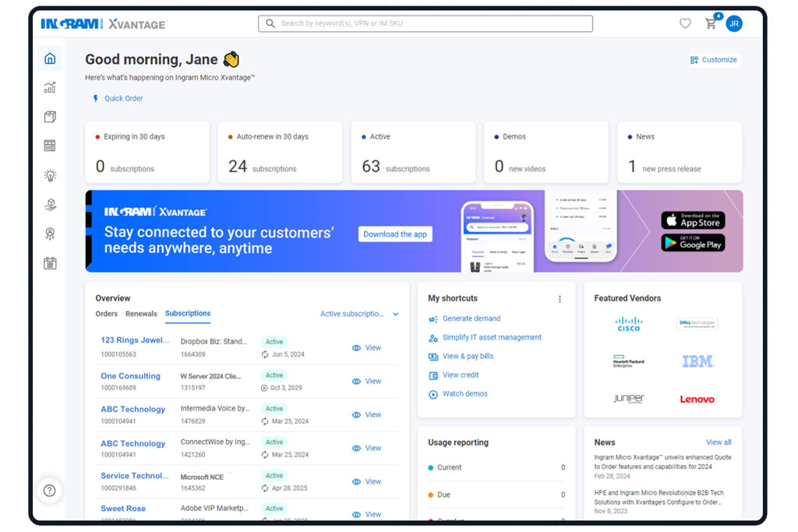Click the Dropbox Biz: Stand subscription name
This screenshot has height=532, width=798.
(x=214, y=341)
